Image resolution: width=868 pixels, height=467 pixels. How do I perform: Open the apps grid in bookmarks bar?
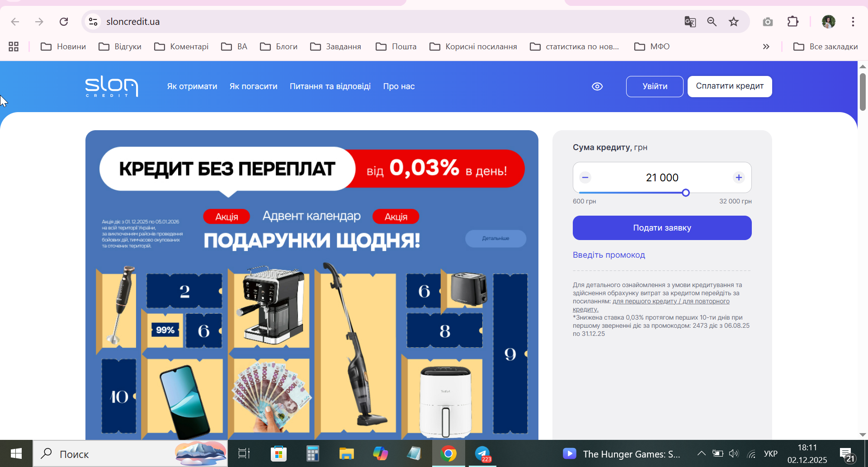(14, 47)
